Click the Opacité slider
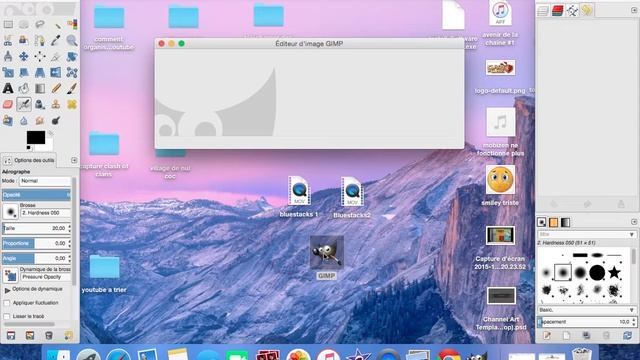This screenshot has height=360, width=640. pos(36,195)
